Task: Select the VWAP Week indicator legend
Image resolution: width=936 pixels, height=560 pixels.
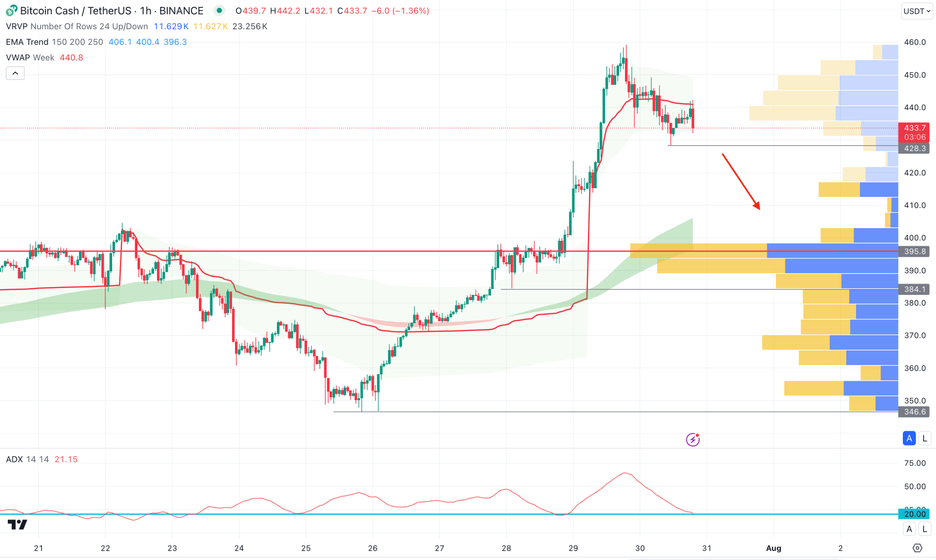Action: pos(30,58)
